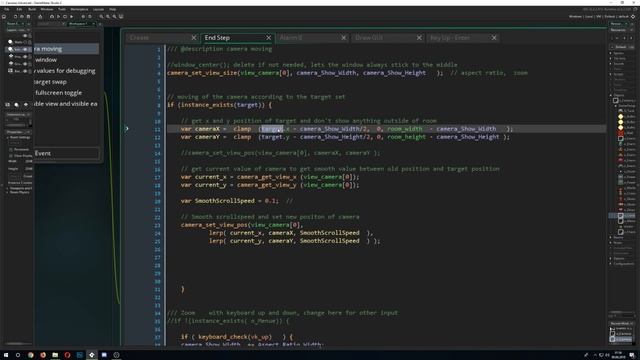The image size is (640, 360).
Task: Click the Save Project toolbar icon
Action: tap(28, 17)
